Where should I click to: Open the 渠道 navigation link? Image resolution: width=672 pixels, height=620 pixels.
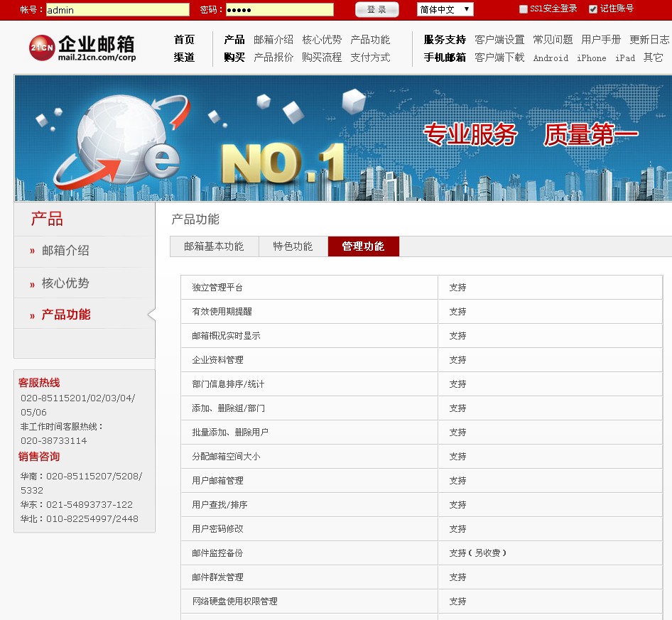[x=184, y=58]
